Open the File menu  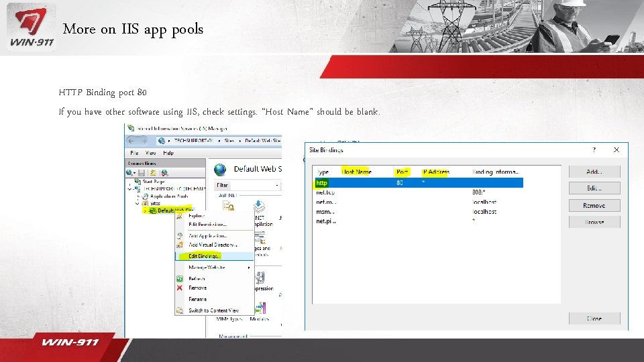(134, 153)
